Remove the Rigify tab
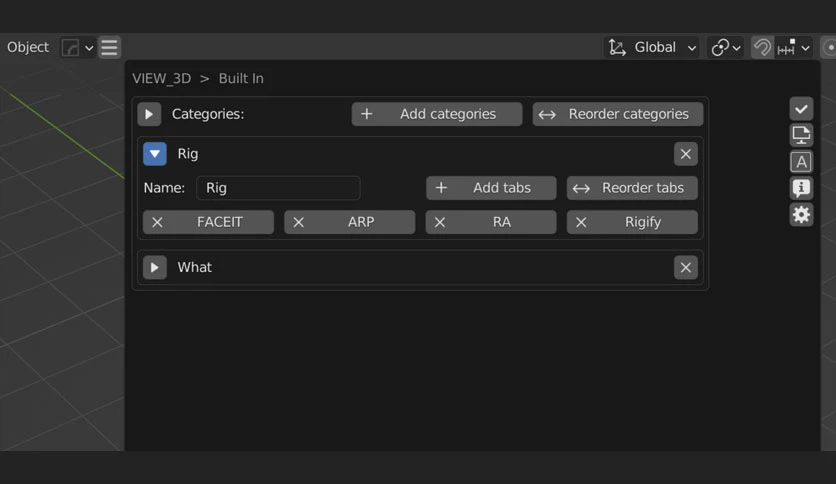Viewport: 836px width, 484px height. [632, 222]
